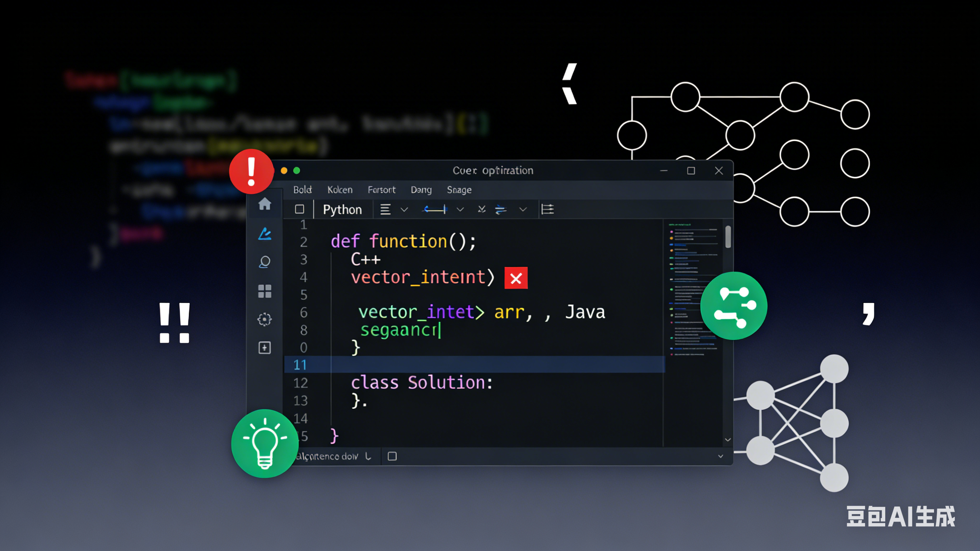Expand the dropdown after the blue arrow icon
Viewport: 980px width, 551px height.
(460, 209)
